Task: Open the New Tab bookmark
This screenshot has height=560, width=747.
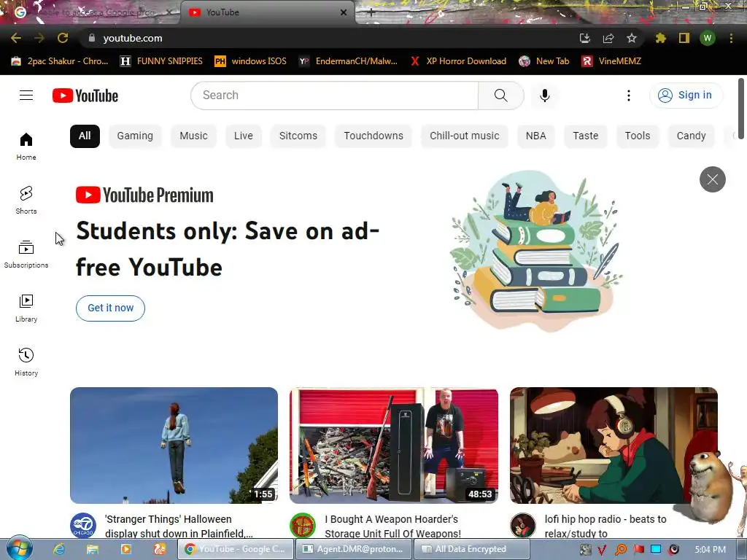Action: tap(544, 61)
